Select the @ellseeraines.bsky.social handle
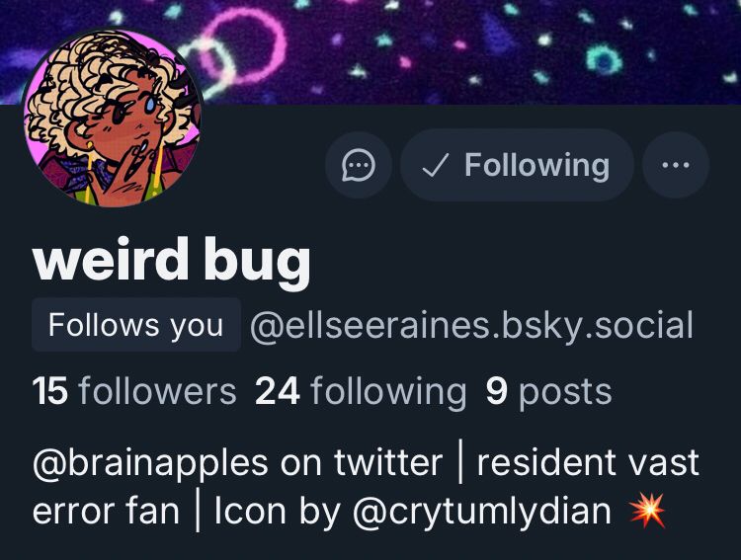 [471, 325]
